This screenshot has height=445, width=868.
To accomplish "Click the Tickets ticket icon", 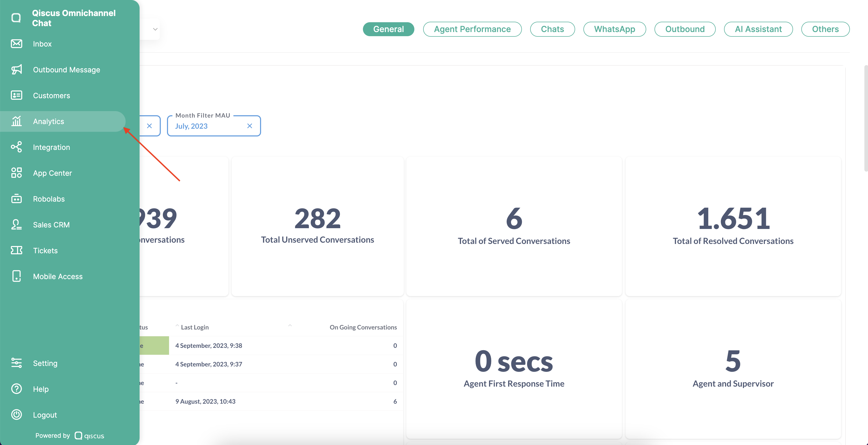I will [x=17, y=250].
